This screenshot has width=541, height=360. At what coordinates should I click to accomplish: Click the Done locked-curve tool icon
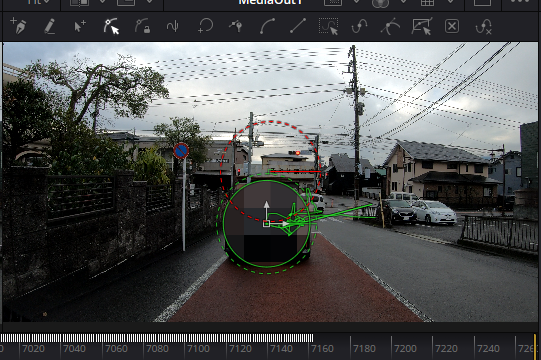[x=142, y=26]
